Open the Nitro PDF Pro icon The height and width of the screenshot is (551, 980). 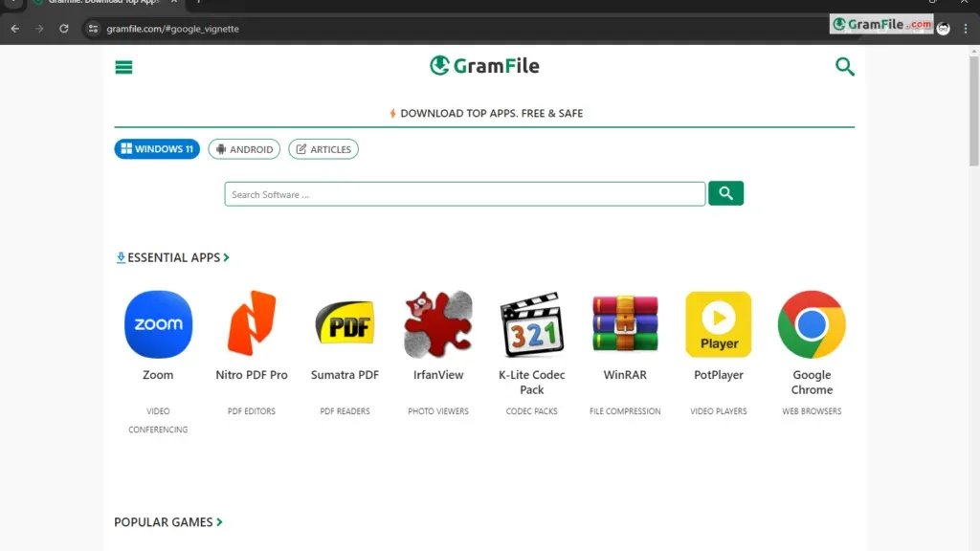pyautogui.click(x=252, y=323)
